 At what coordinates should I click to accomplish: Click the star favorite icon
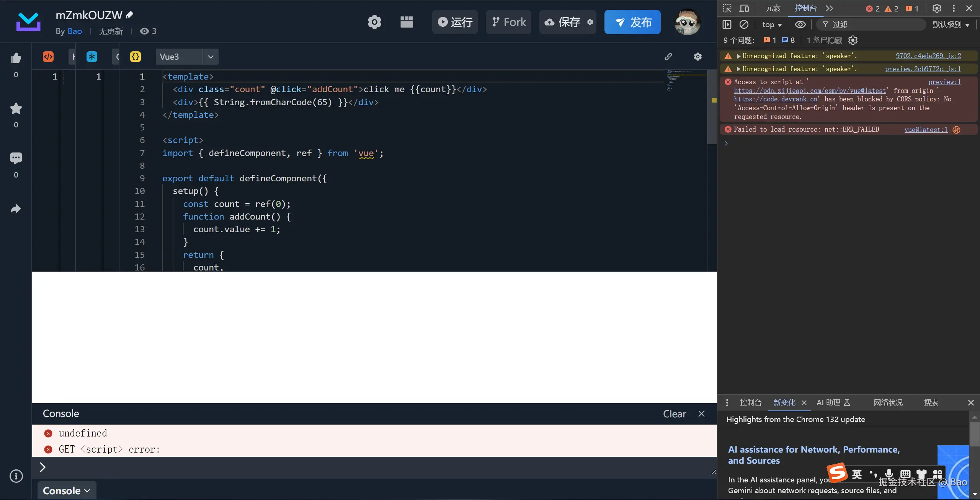(16, 109)
